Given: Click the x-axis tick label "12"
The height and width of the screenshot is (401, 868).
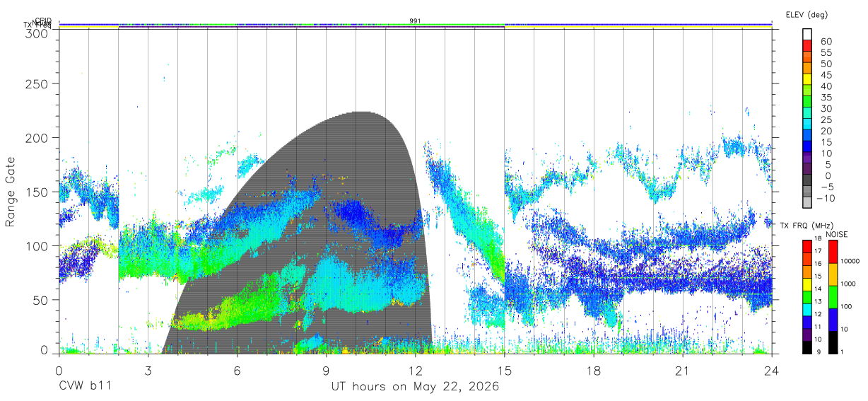Looking at the screenshot, I should 415,371.
